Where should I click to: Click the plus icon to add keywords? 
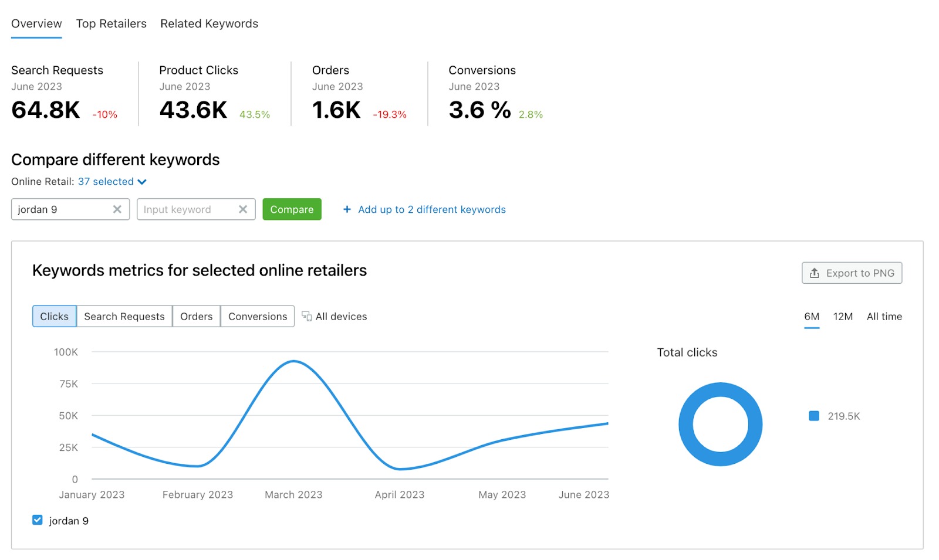[x=347, y=209]
